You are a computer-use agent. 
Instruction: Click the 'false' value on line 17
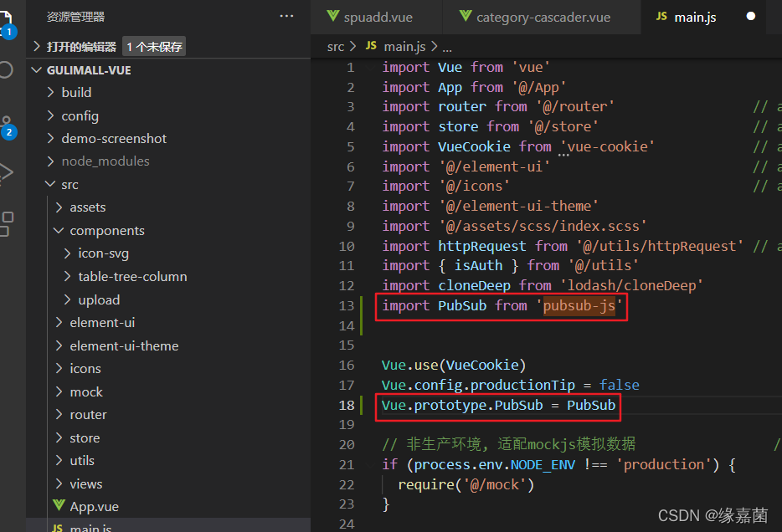pos(619,385)
